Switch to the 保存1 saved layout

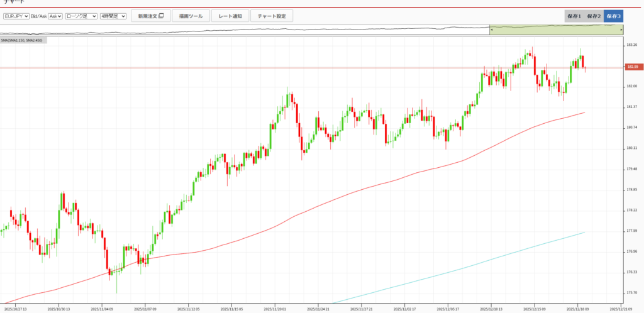coord(574,16)
